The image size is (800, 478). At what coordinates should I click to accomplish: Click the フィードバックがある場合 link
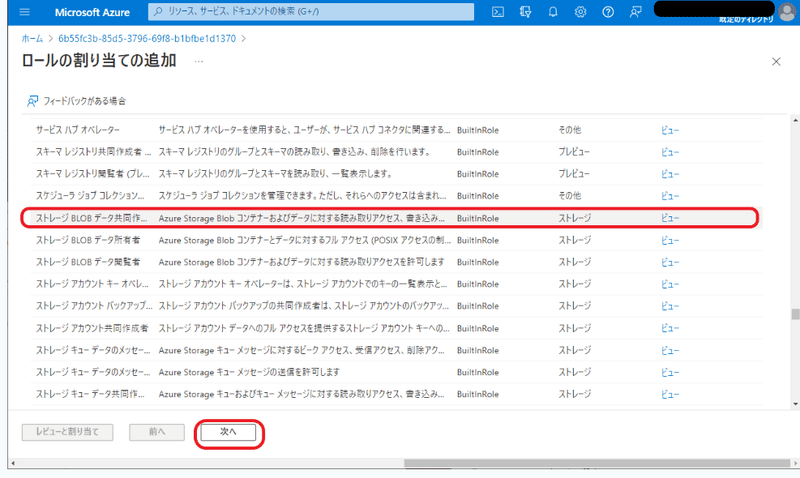tap(84, 101)
